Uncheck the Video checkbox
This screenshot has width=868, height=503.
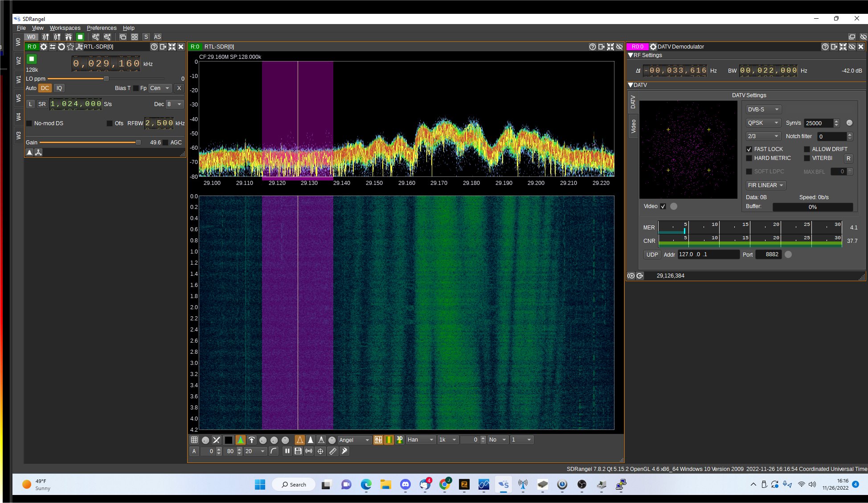click(x=663, y=206)
